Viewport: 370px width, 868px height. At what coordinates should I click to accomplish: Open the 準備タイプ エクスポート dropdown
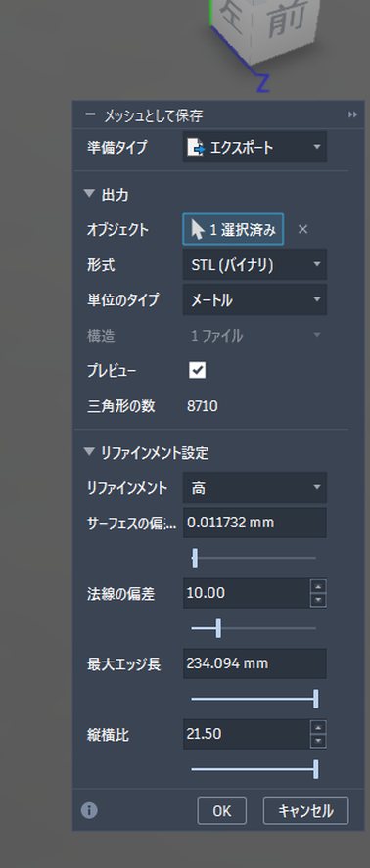coord(254,147)
